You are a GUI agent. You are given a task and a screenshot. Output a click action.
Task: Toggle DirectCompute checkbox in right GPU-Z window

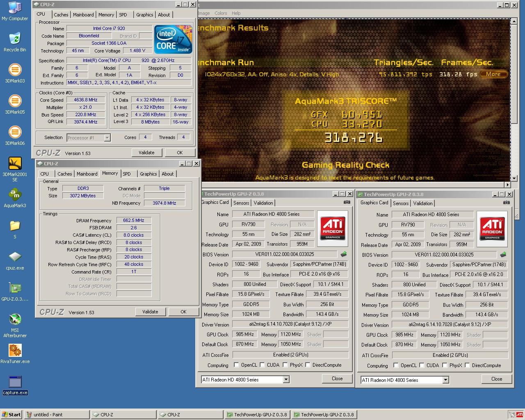coord(467,365)
